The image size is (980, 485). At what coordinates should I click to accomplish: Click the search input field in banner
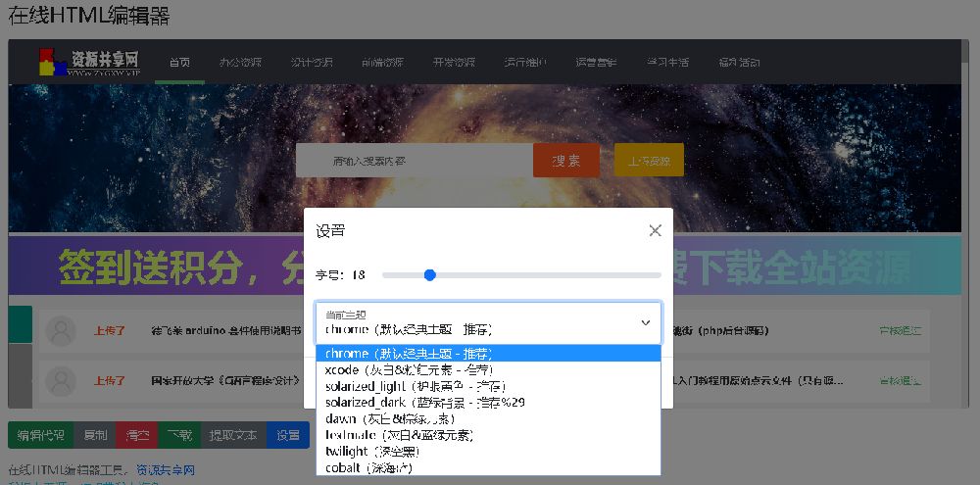[414, 161]
